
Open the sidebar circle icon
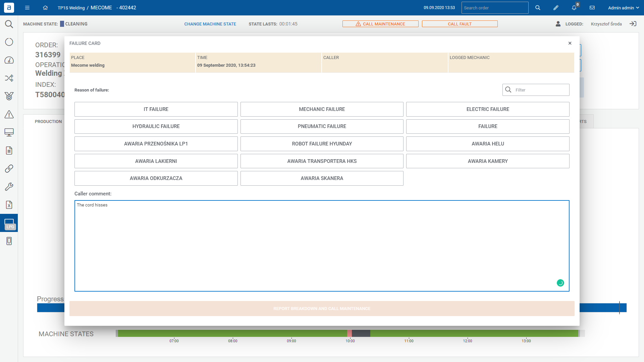tap(9, 42)
